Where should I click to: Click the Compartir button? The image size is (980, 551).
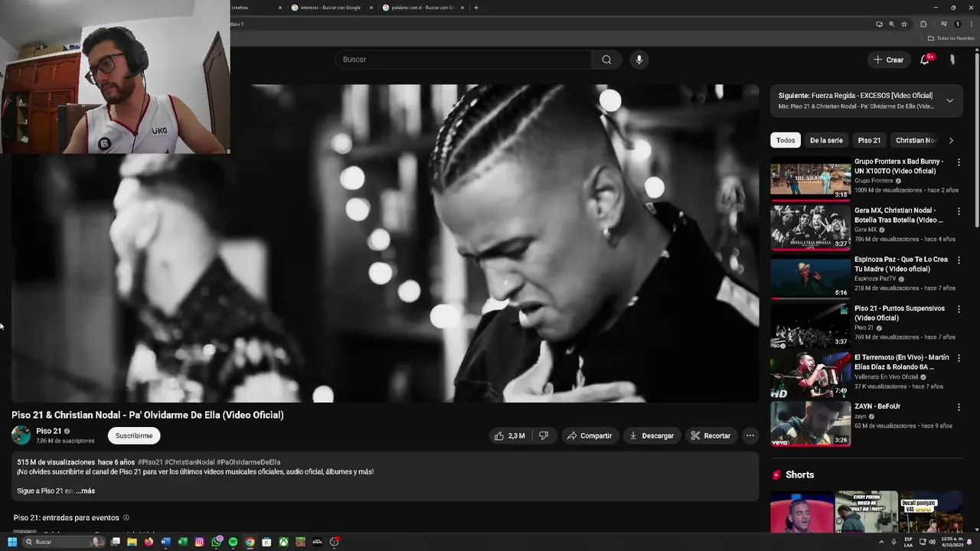tap(589, 435)
